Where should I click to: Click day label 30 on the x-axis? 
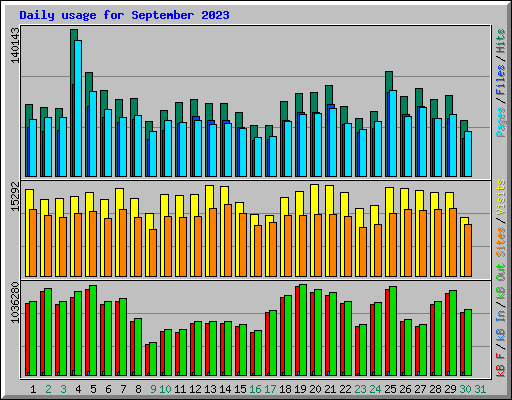point(465,389)
